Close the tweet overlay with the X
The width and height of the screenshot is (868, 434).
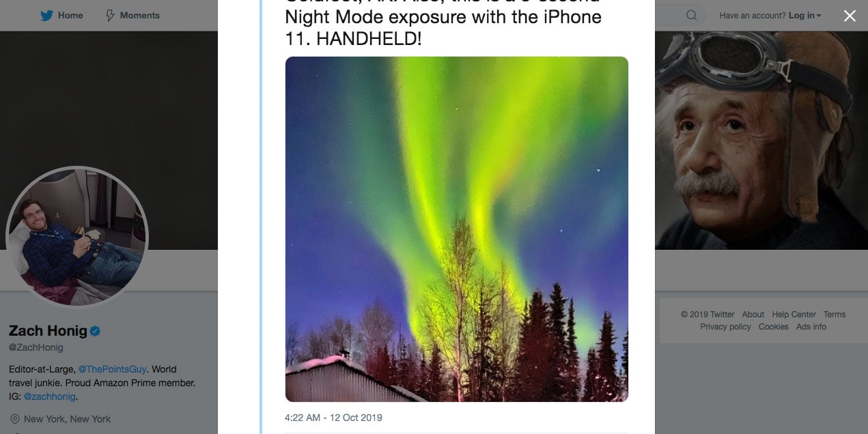click(850, 16)
